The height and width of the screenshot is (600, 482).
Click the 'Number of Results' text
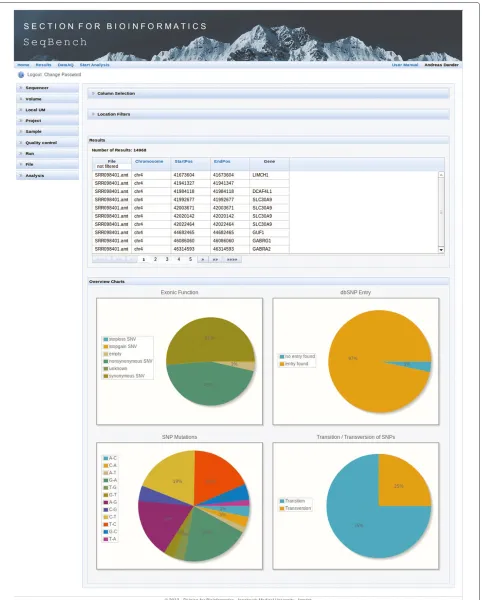click(119, 150)
